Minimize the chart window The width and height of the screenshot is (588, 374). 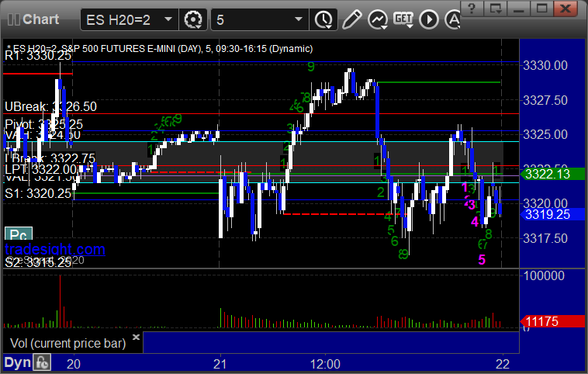(x=518, y=8)
